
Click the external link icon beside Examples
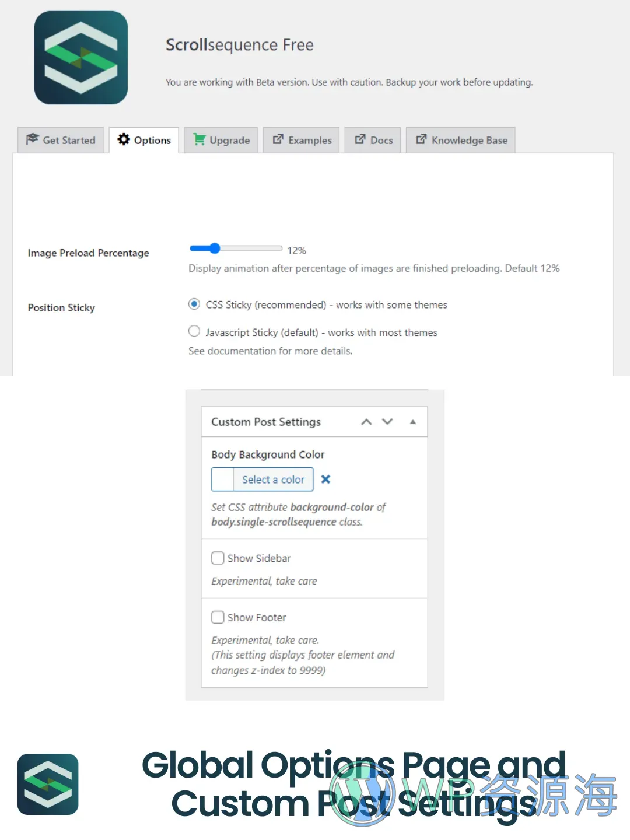(278, 139)
